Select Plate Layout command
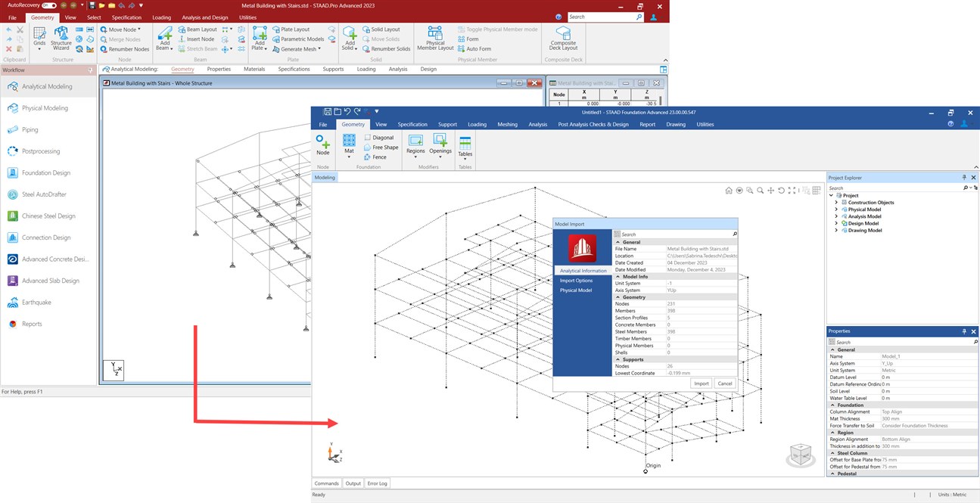Viewport: 980px width, 503px height. [291, 29]
